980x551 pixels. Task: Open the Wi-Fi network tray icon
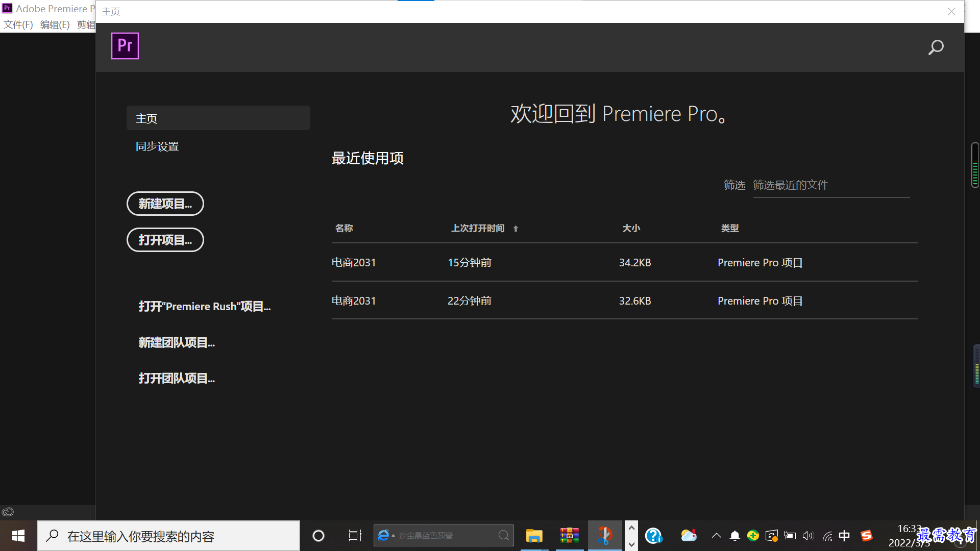[x=827, y=536]
